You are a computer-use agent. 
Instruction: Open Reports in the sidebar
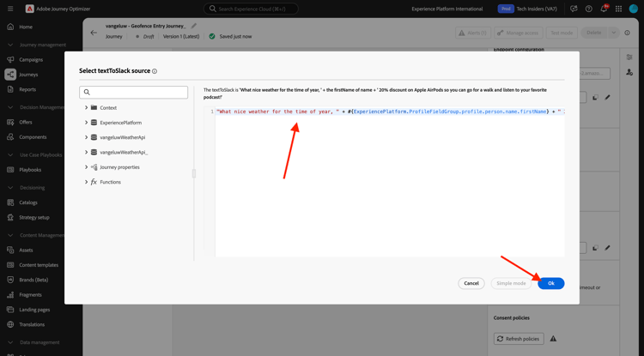[x=27, y=89]
